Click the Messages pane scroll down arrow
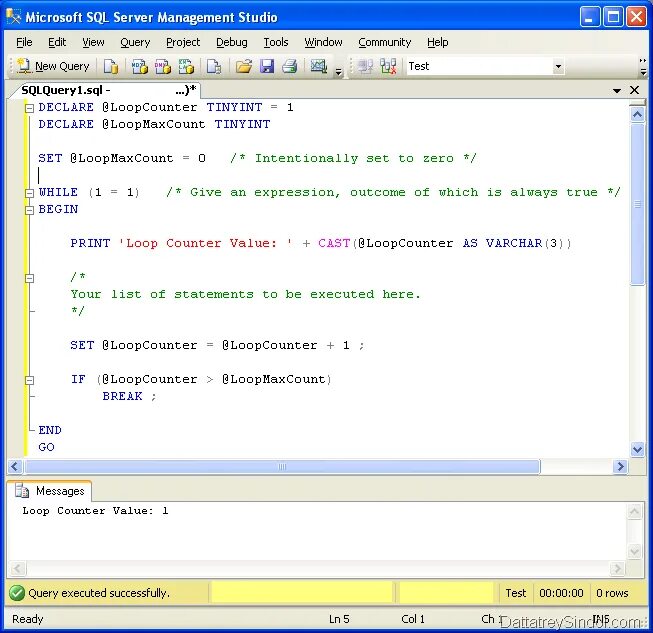653x633 pixels. pos(634,551)
